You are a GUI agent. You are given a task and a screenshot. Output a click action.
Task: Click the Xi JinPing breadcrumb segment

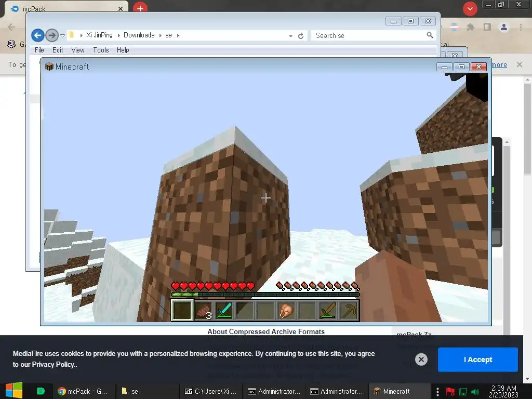(x=99, y=35)
